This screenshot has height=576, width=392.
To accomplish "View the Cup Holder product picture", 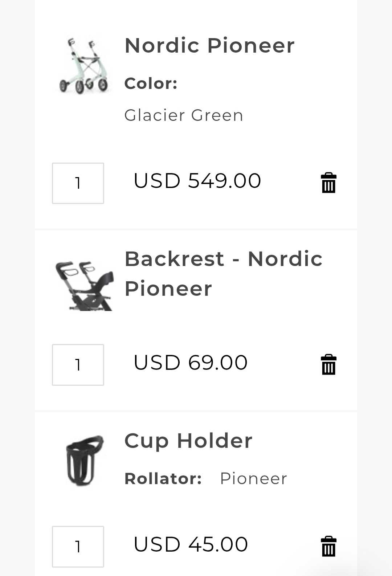I will click(84, 460).
